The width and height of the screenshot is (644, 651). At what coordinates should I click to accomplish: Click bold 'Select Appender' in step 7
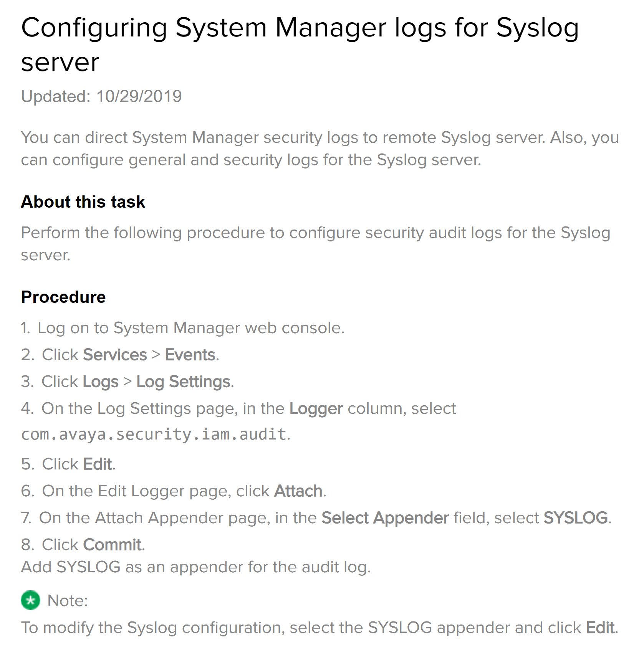(385, 518)
